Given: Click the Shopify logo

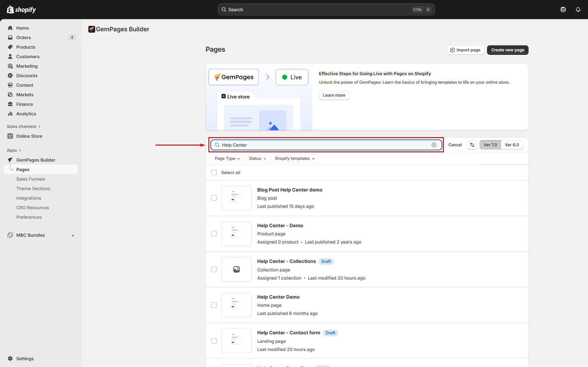Looking at the screenshot, I should click(x=21, y=10).
